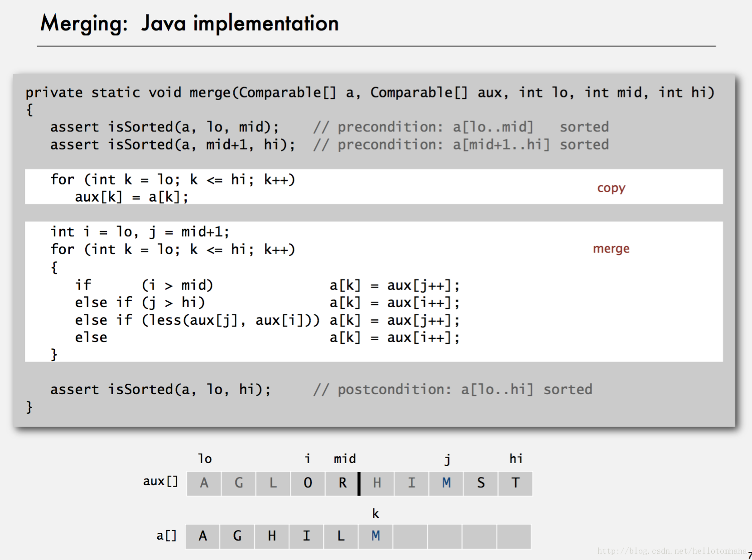Click the line 'assert isSorted(a, lo, hi);'
752x560 pixels.
tap(160, 389)
